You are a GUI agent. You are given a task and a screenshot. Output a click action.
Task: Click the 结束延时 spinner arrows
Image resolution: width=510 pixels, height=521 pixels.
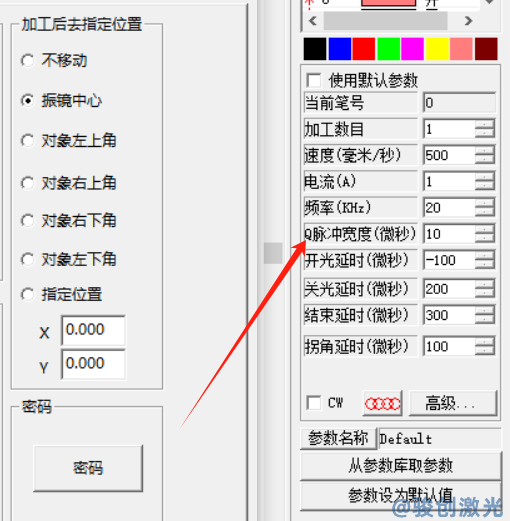[485, 315]
